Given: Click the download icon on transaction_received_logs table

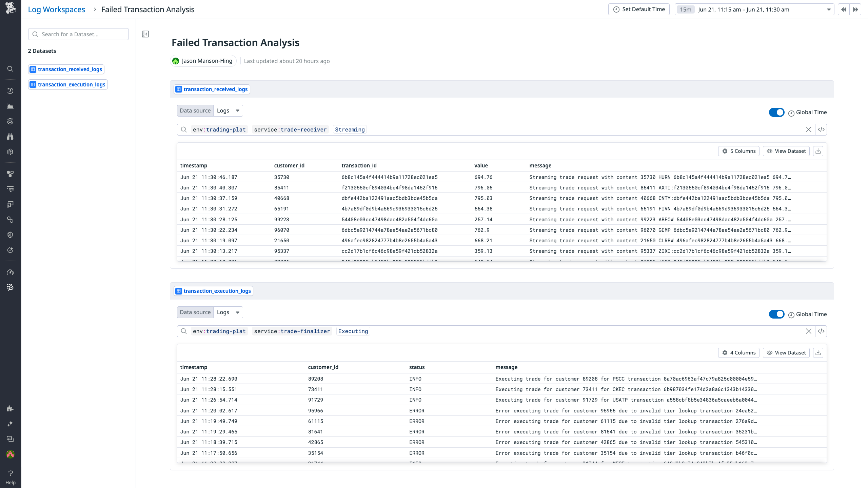Looking at the screenshot, I should pos(818,151).
